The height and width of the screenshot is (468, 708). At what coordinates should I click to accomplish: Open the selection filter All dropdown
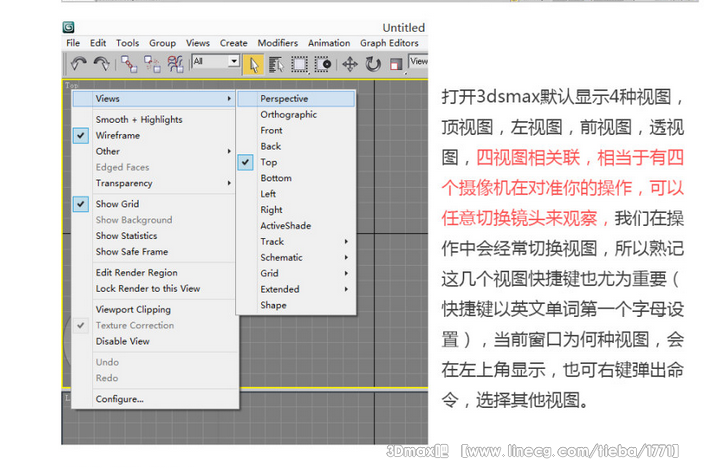[x=216, y=61]
